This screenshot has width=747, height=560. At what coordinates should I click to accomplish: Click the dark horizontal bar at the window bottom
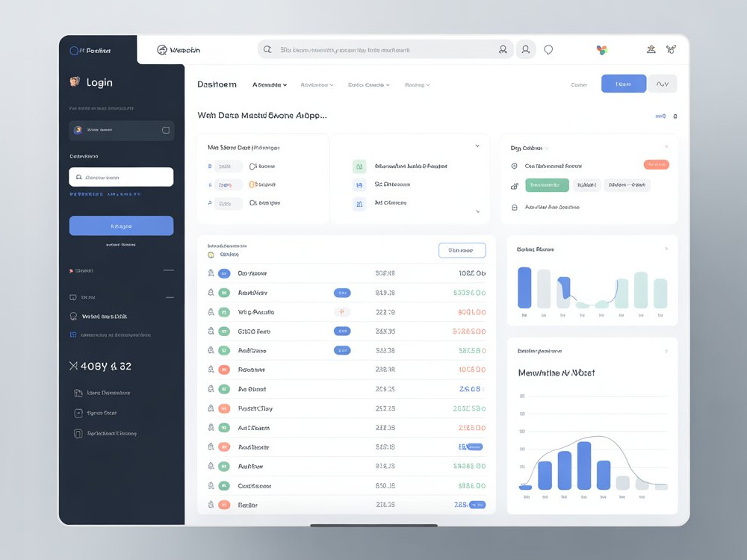(x=373, y=525)
